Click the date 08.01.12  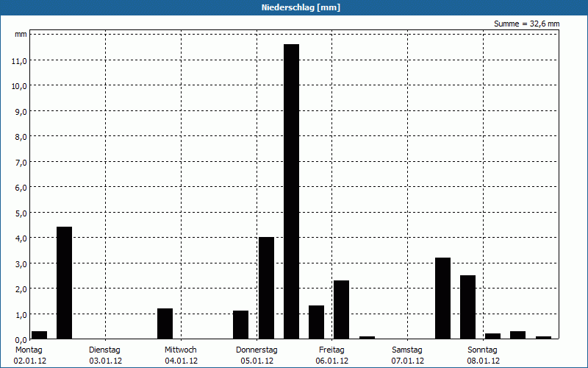484,361
